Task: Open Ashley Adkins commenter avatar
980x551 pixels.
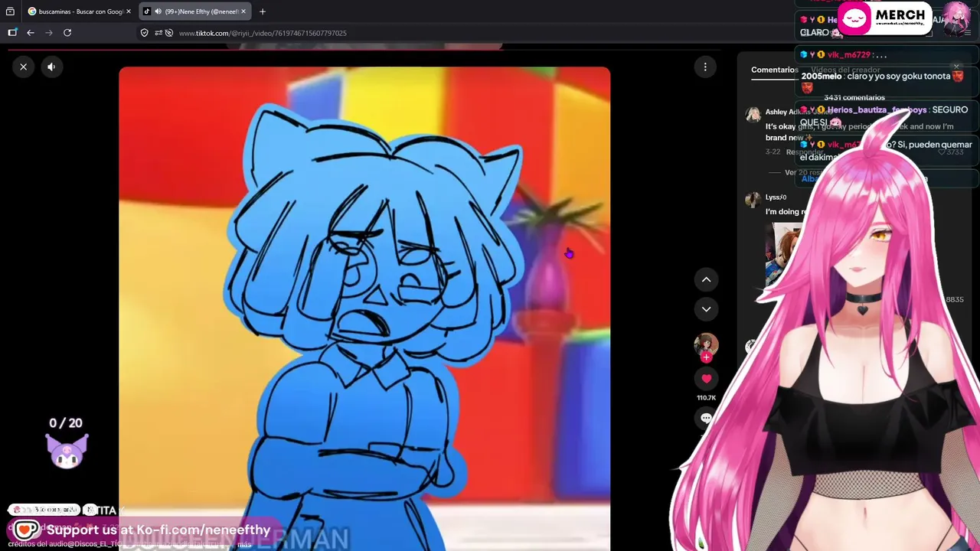Action: pyautogui.click(x=753, y=114)
